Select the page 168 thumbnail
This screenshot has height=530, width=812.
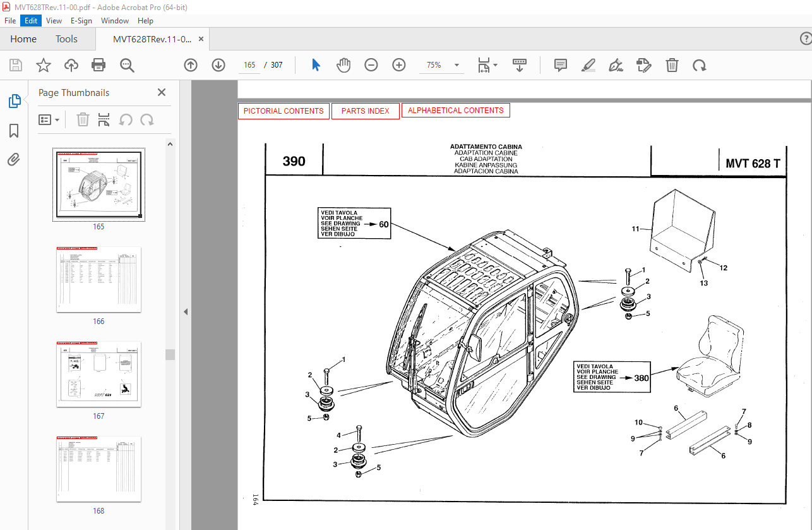(x=99, y=469)
